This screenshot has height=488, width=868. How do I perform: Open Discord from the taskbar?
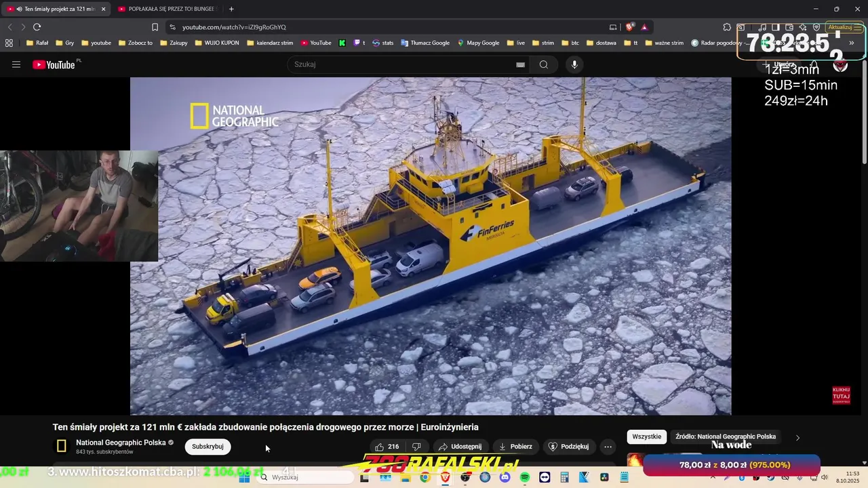click(x=505, y=477)
